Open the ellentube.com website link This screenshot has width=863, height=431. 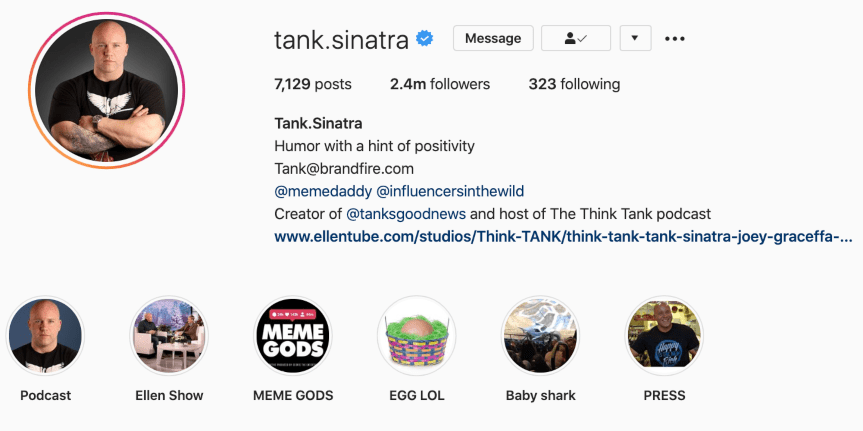[x=563, y=237]
